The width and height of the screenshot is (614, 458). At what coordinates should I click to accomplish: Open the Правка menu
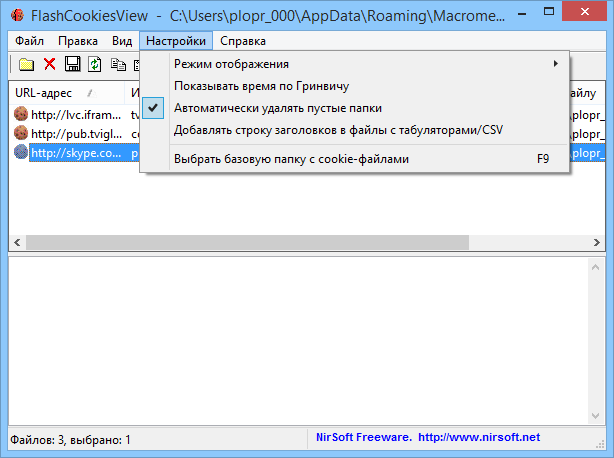pos(78,41)
